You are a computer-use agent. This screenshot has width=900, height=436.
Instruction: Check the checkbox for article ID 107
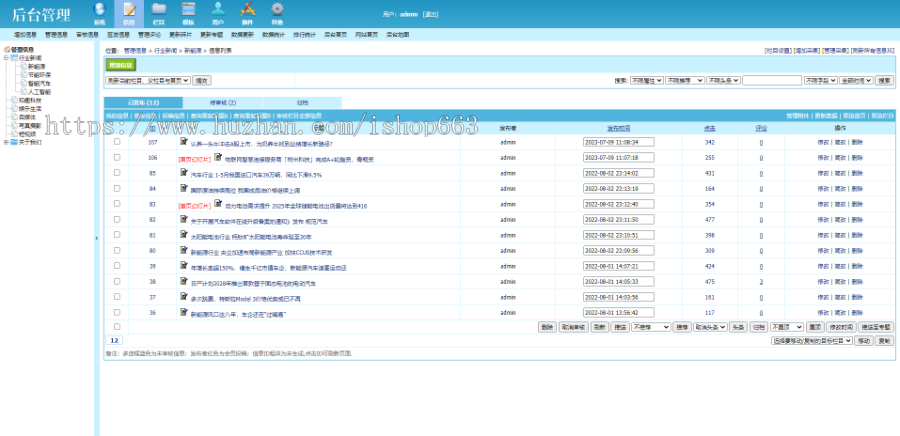(117, 143)
